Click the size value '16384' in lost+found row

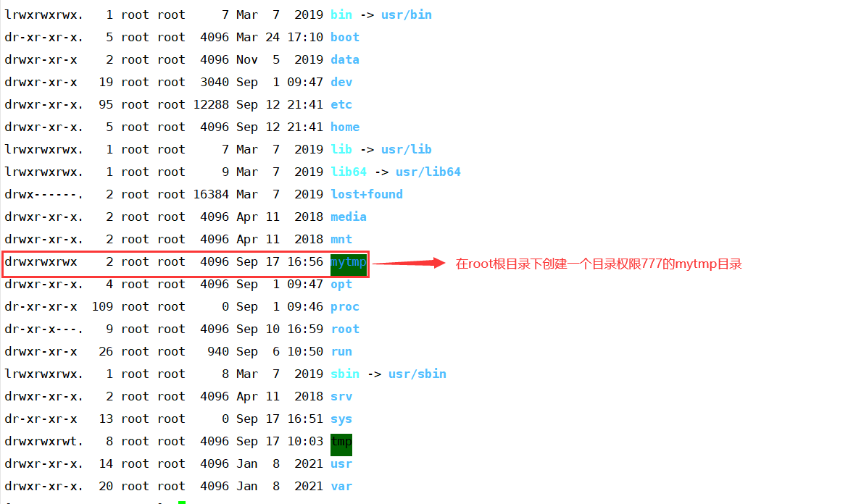(211, 195)
